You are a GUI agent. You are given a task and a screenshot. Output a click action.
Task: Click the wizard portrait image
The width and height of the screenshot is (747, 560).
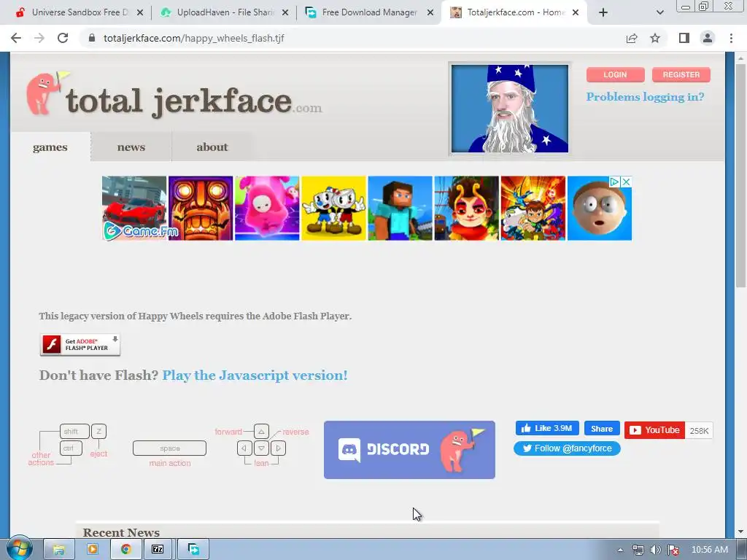coord(510,109)
